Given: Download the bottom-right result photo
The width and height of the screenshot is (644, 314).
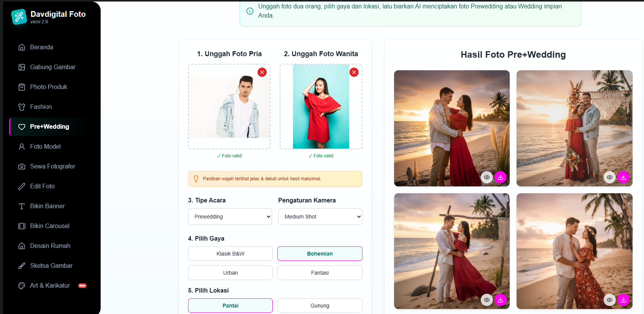Looking at the screenshot, I should pos(623,300).
